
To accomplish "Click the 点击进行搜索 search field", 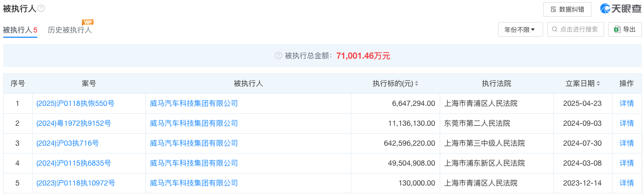I will 575,29.
